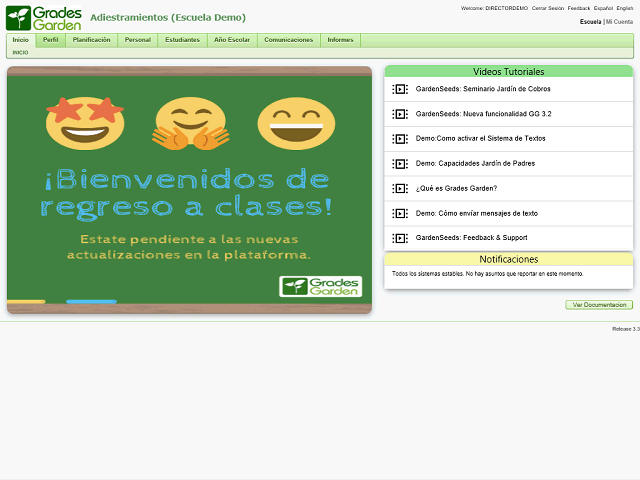Open the Comunicaciones menu
Screen dimensions: 640x480
[289, 40]
